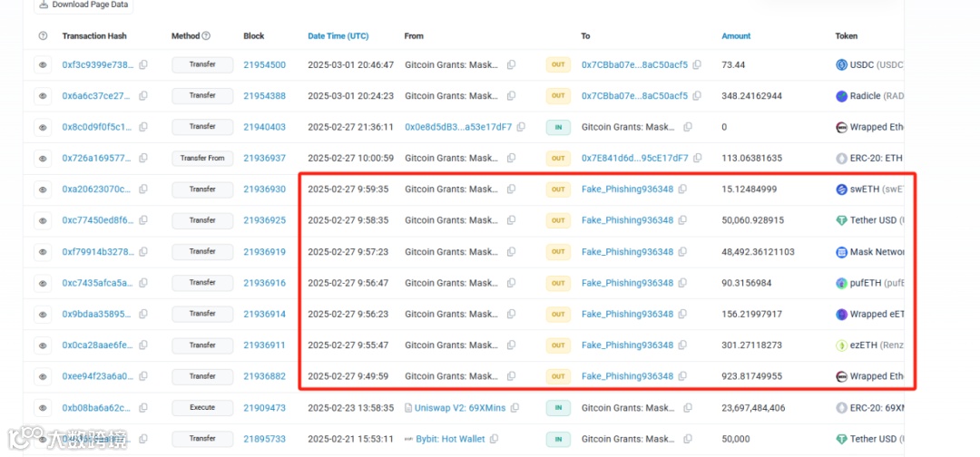Open help icon in table header corner

tap(43, 36)
